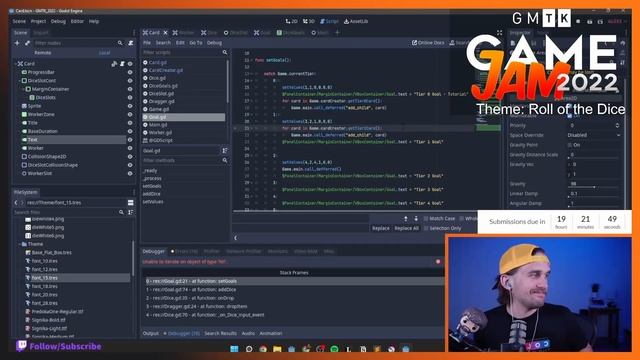Open the AssetLib workspace
This screenshot has width=640, height=360.
pos(356,21)
